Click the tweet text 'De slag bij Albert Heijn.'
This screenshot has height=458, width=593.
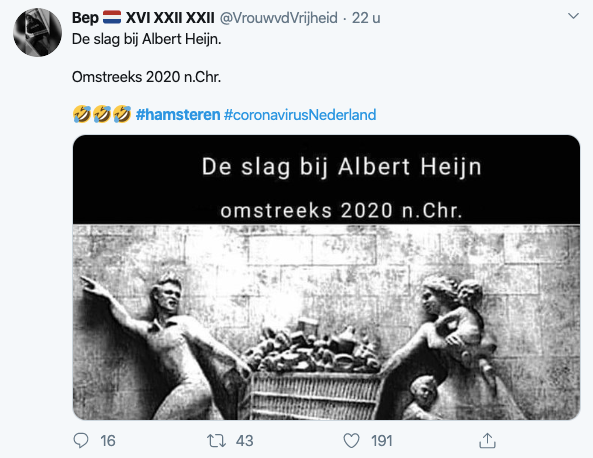coord(147,39)
